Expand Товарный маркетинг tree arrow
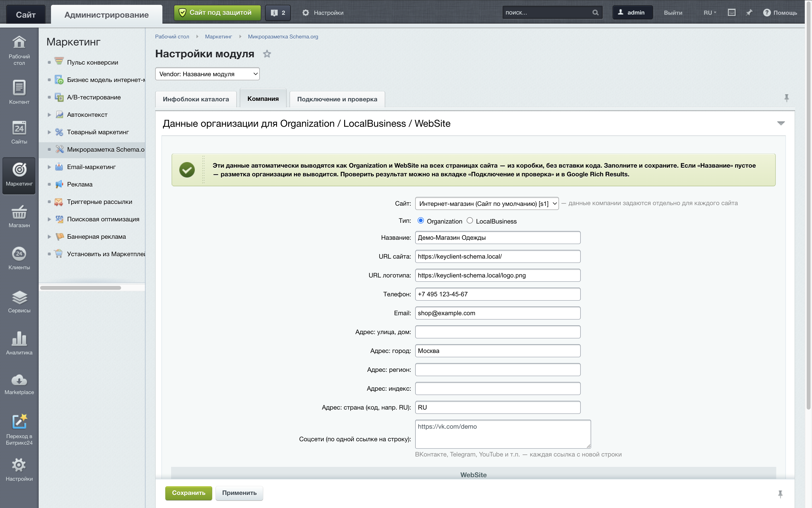812x508 pixels. [x=49, y=132]
